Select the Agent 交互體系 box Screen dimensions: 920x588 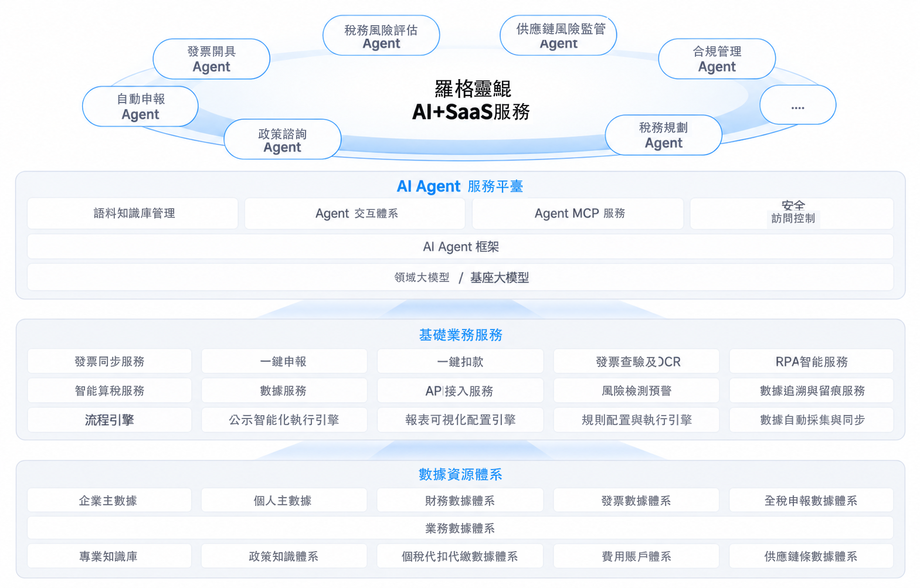[355, 213]
